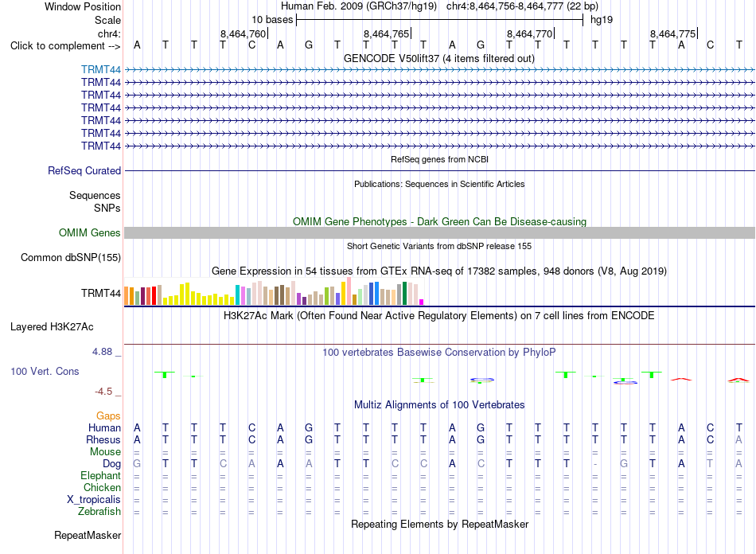Screen dimensions: 756x554
Task: Click the 100 Vert. Cons label
Action: (45, 371)
